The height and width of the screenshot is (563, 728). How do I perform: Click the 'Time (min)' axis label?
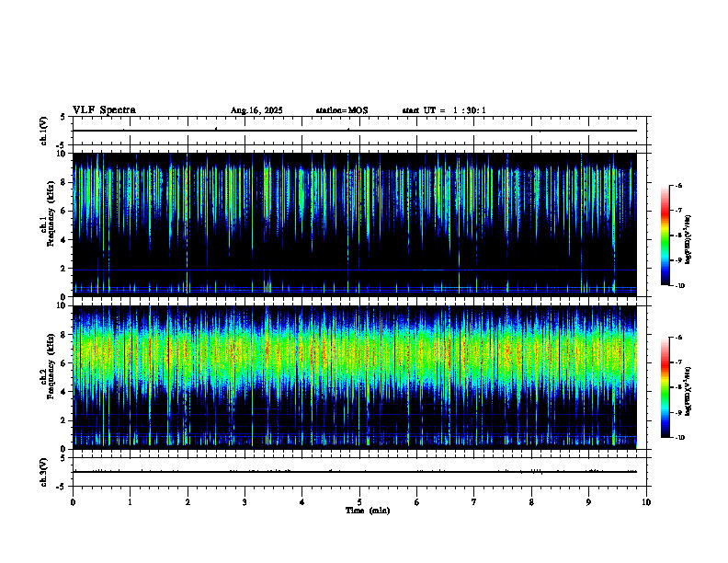coord(368,511)
